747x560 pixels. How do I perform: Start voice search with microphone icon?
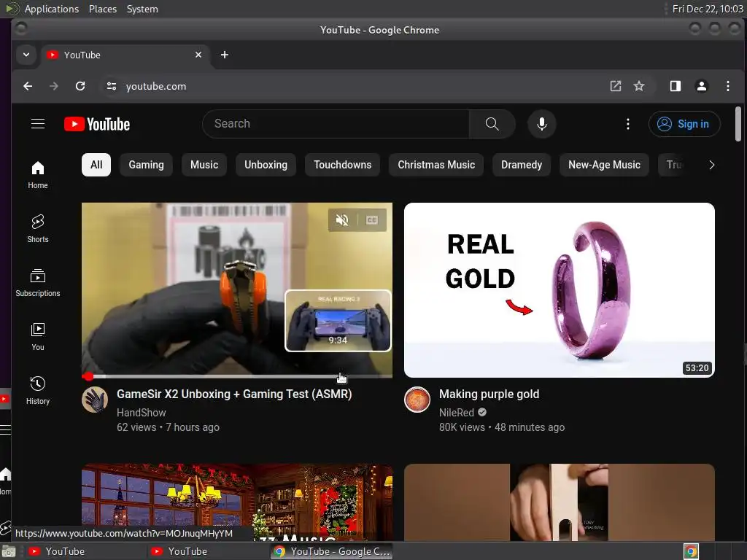point(542,124)
